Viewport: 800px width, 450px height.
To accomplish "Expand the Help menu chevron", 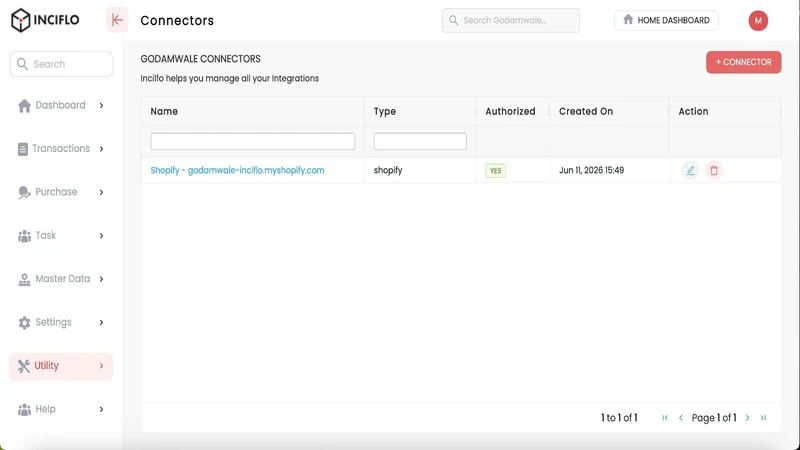I will pyautogui.click(x=102, y=409).
